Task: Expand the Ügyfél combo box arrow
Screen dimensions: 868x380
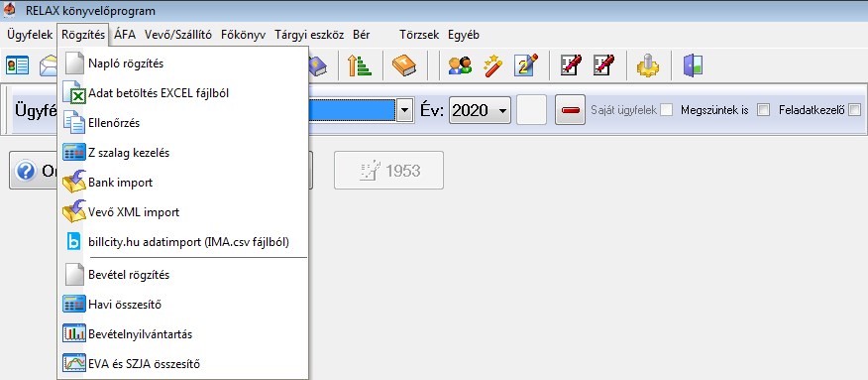Action: click(x=405, y=110)
